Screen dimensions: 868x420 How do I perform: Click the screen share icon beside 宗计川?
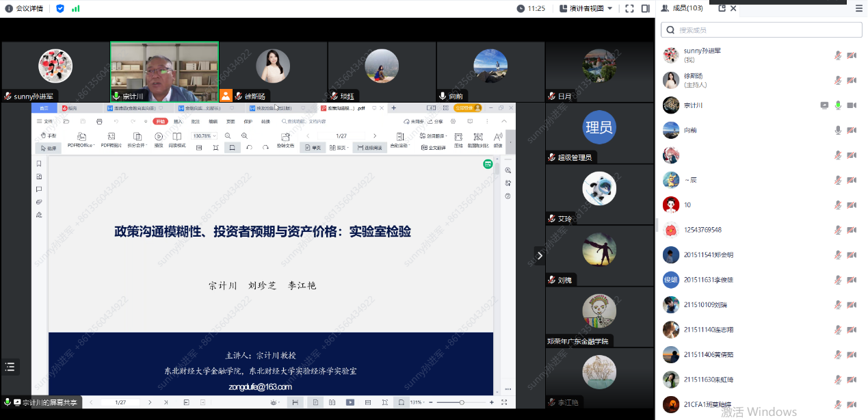(825, 105)
